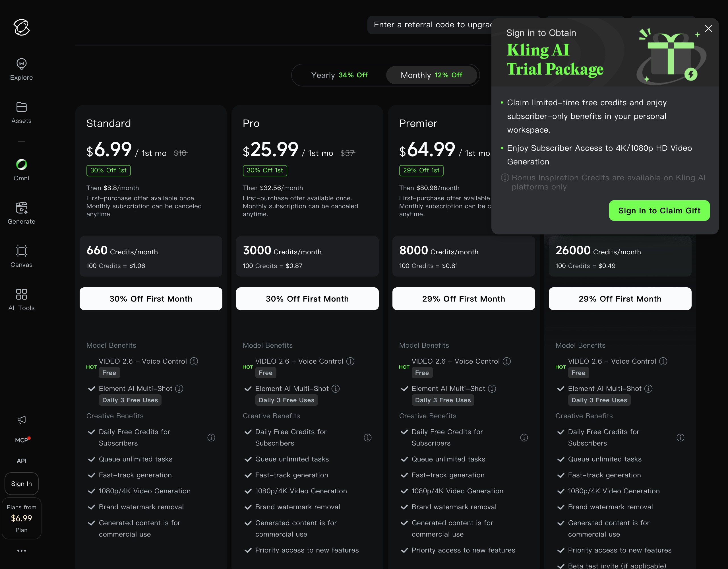Click Pro Element AI Multi-Shot info icon
The height and width of the screenshot is (569, 728).
[336, 389]
